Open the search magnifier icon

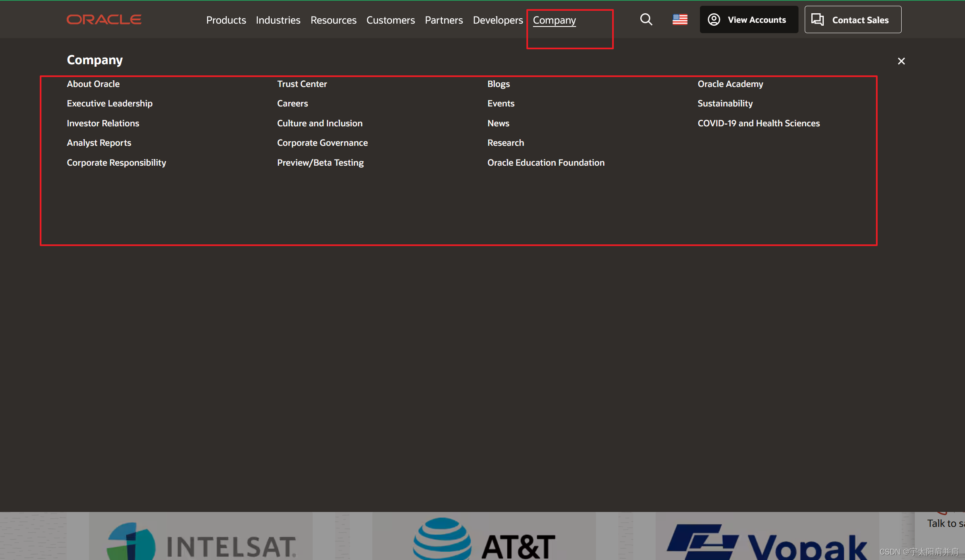coord(646,19)
